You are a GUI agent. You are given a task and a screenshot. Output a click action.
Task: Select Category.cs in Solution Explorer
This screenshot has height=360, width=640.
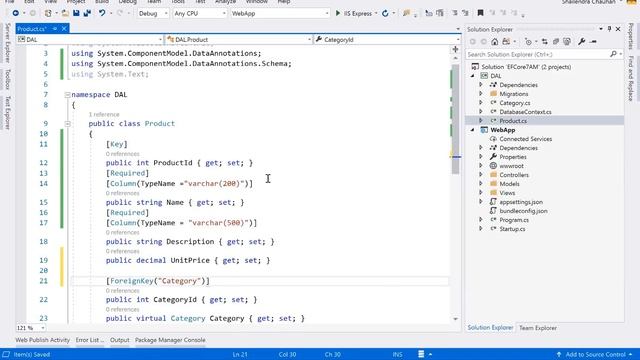(515, 103)
